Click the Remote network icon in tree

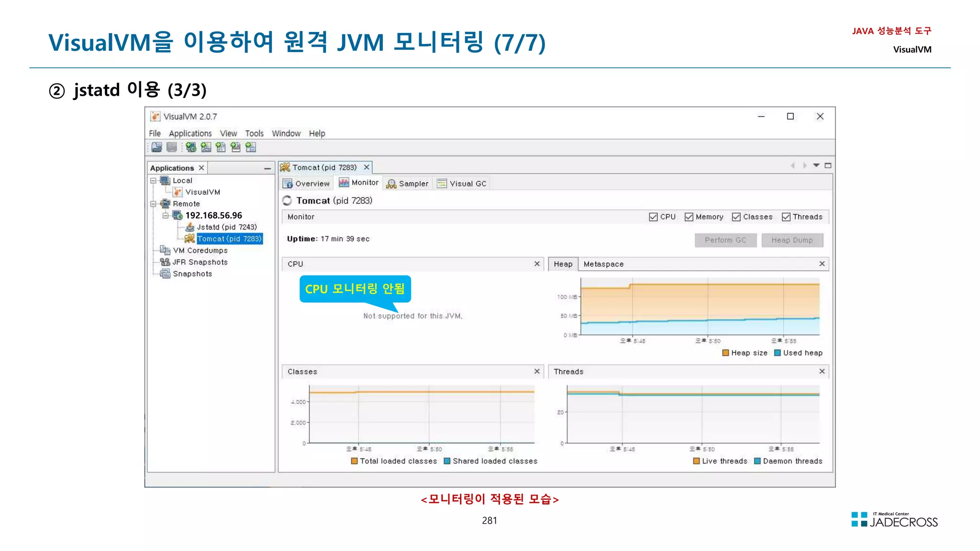(x=165, y=203)
